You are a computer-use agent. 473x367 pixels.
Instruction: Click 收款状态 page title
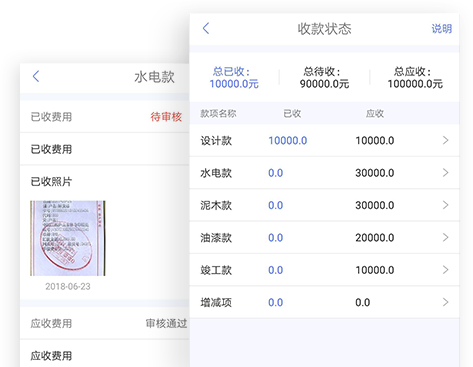click(x=324, y=29)
